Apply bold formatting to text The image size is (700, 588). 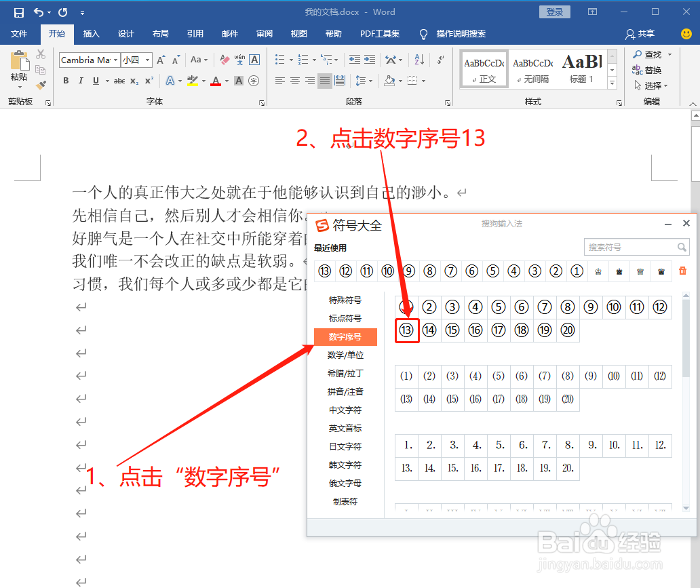(x=66, y=80)
